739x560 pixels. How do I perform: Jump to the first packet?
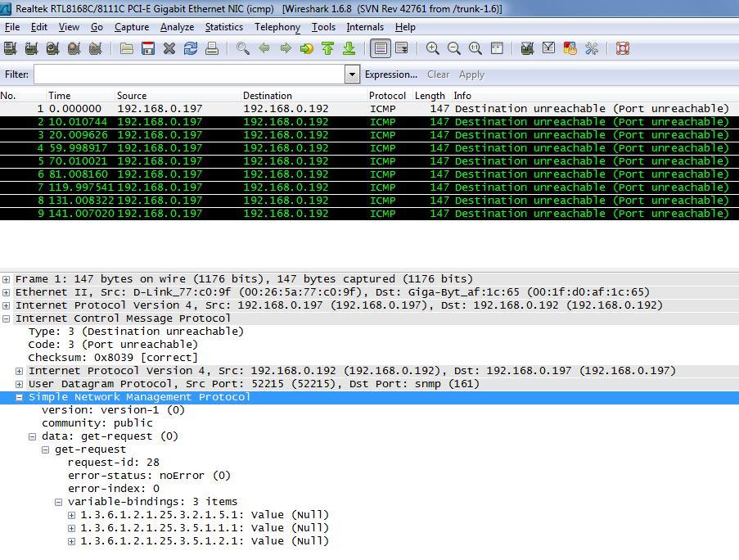point(328,48)
